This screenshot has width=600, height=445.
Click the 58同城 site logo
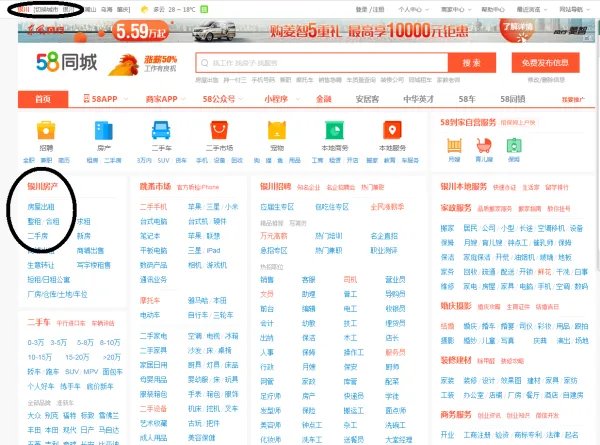coord(67,62)
